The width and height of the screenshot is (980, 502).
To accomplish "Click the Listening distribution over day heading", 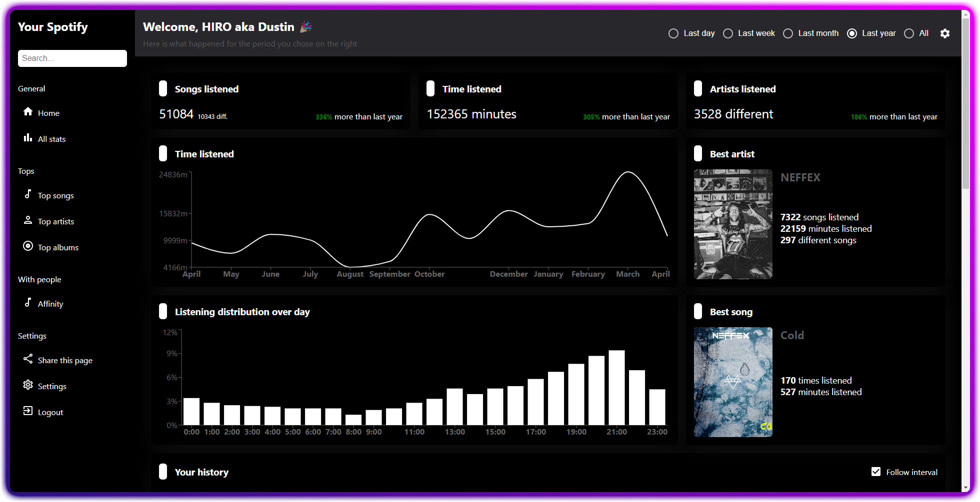I will [242, 312].
